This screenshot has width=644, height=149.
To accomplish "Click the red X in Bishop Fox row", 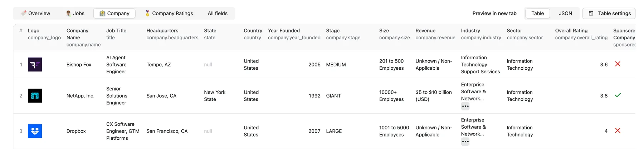I will pos(618,64).
